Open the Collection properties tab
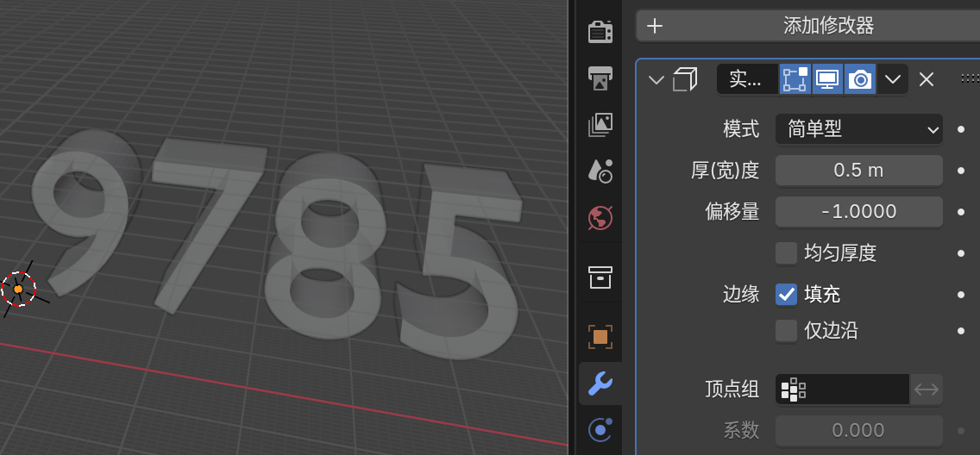 600,277
